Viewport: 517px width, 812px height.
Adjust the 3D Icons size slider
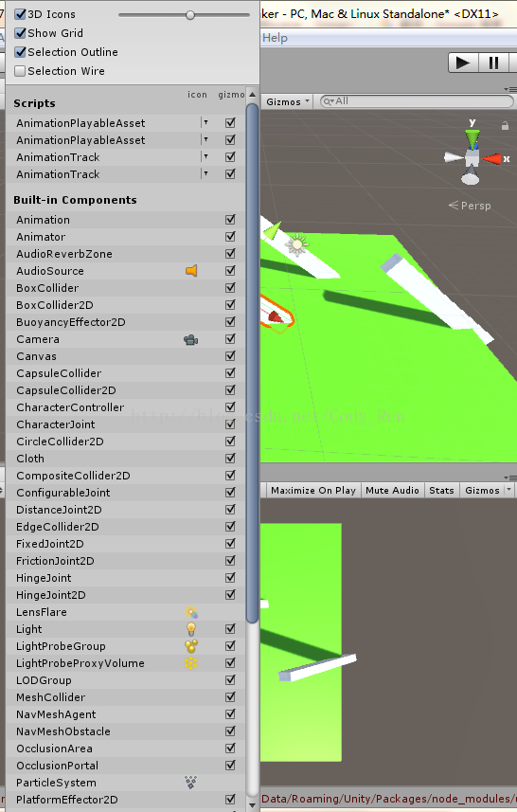[190, 15]
